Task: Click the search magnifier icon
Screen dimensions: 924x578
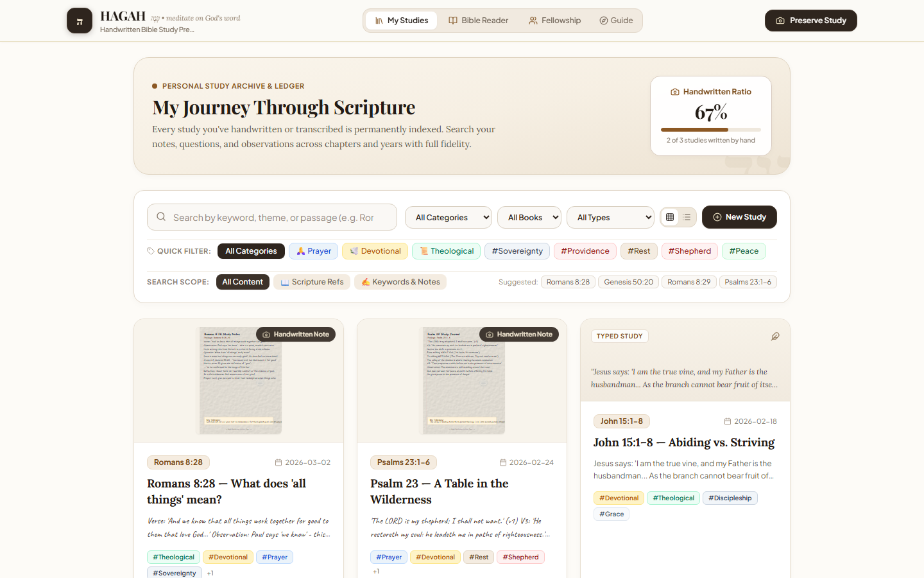Action: click(x=161, y=217)
